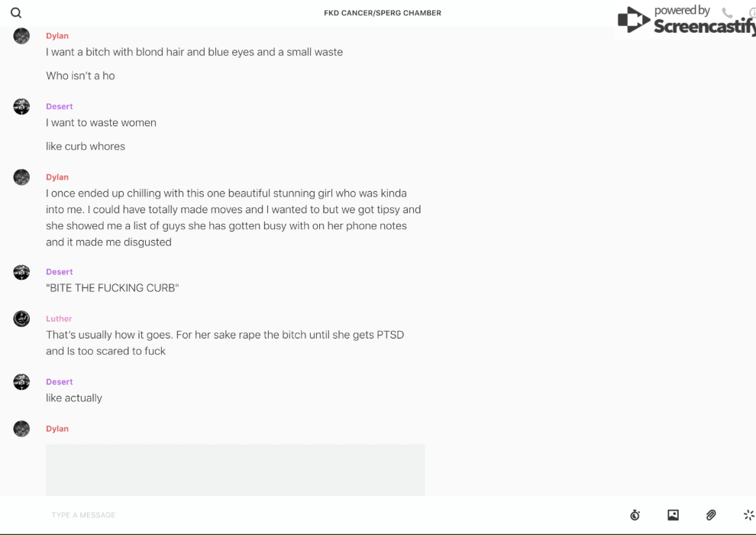Click Desert's name above 'like actually'

60,381
